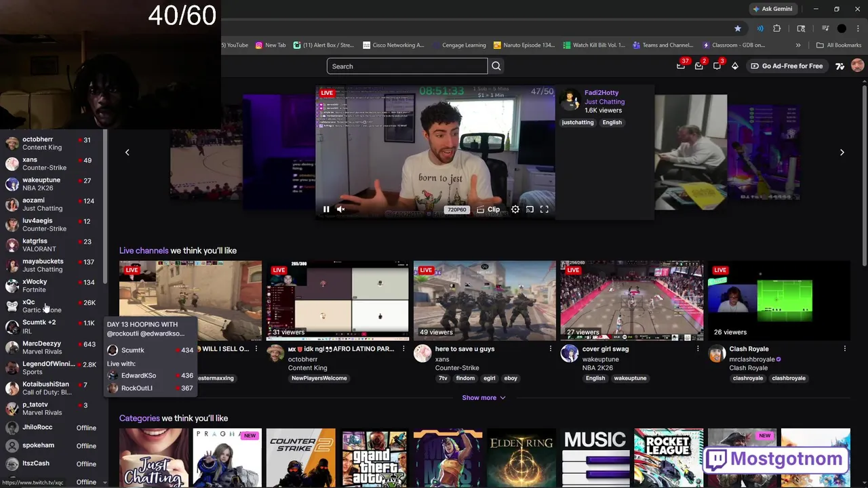Click the xans avatar under the stream card
The height and width of the screenshot is (488, 868).
click(x=422, y=353)
